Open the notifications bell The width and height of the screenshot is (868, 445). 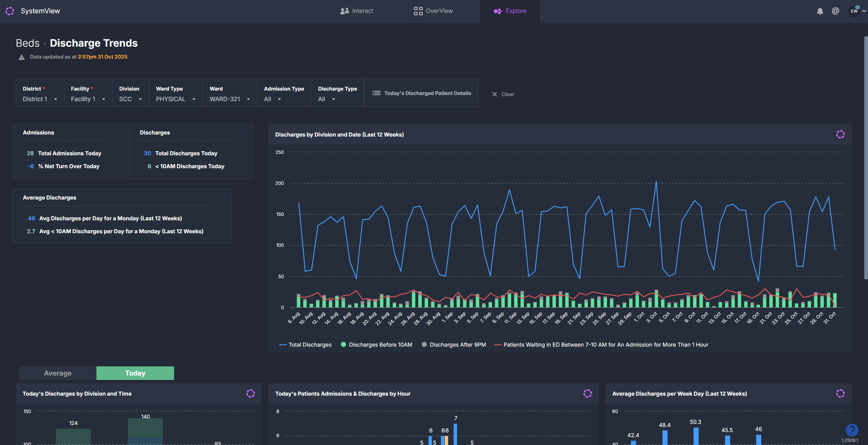point(820,11)
